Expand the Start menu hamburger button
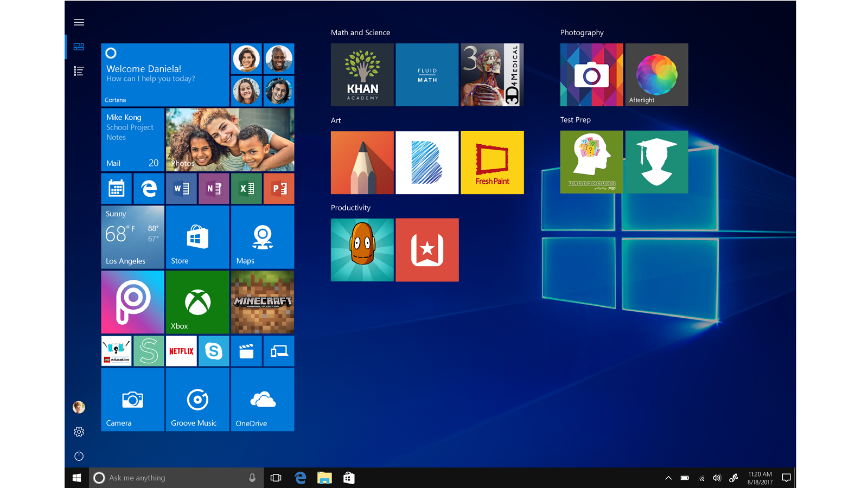The height and width of the screenshot is (488, 868). coord(79,22)
